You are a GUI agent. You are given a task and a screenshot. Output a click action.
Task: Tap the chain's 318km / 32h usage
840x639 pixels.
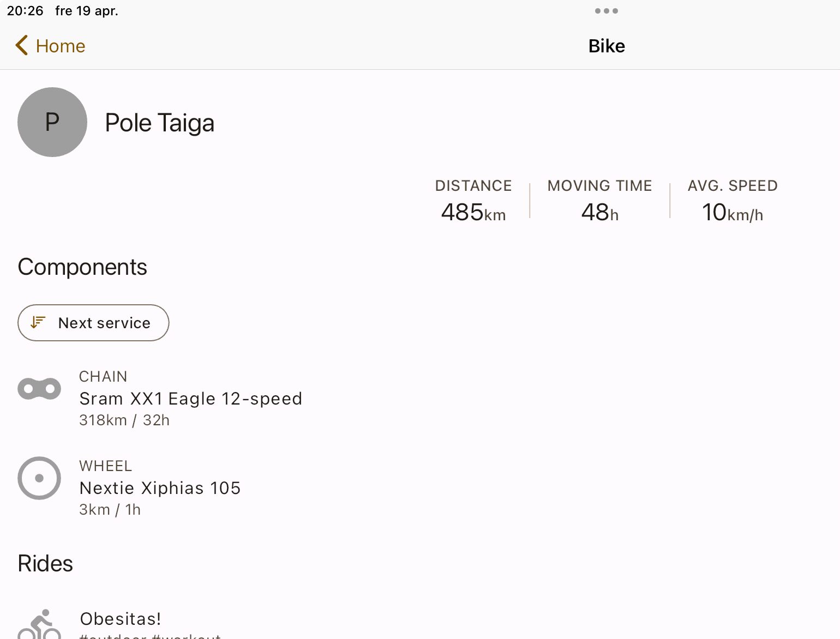click(124, 420)
